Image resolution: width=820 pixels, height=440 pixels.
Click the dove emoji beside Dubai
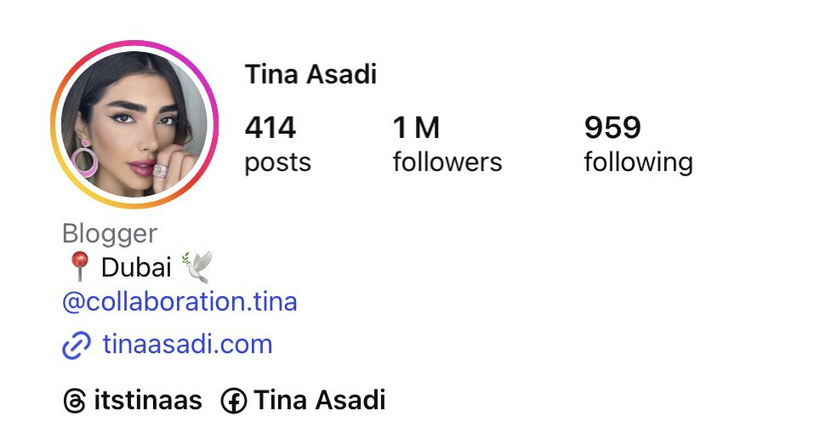point(196,267)
